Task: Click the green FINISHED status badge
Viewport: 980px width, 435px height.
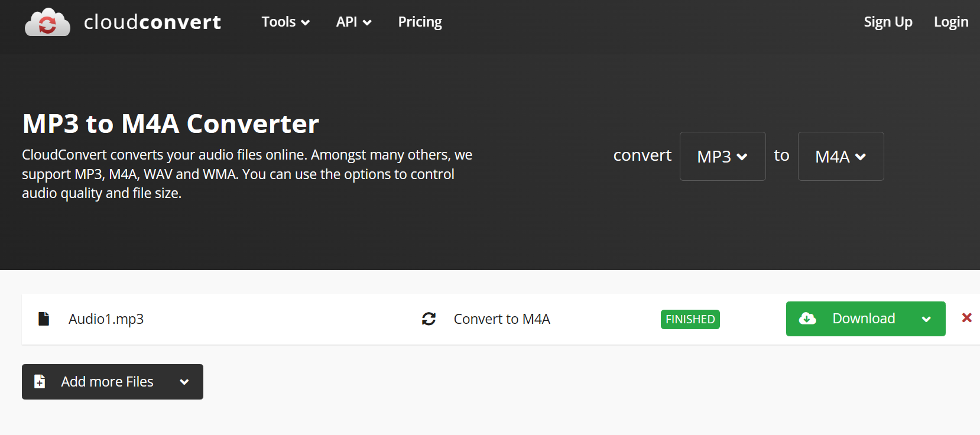Action: click(x=690, y=319)
